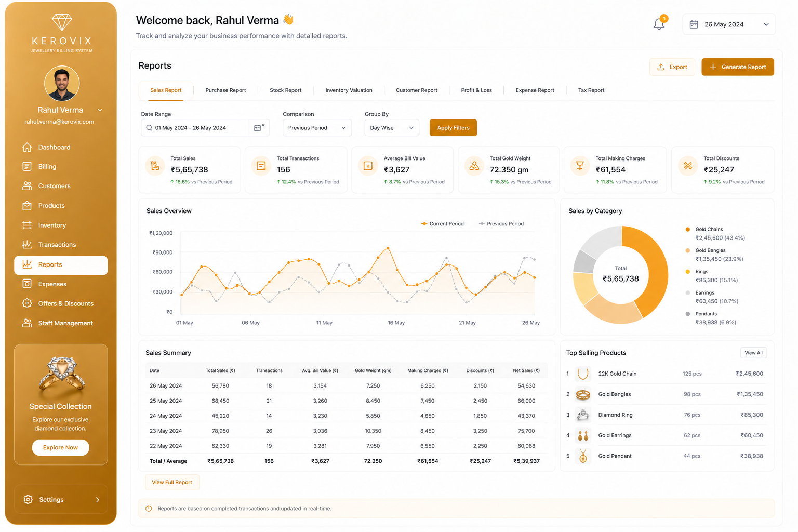Click the Dashboard home icon

pos(27,147)
